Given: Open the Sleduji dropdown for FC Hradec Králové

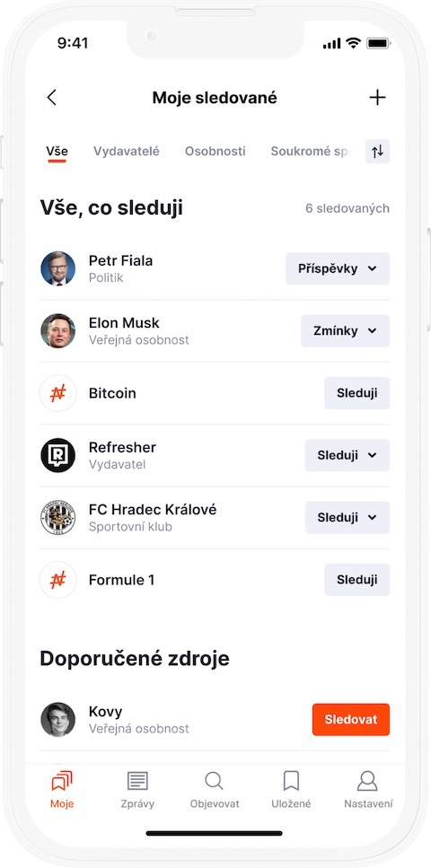Looking at the screenshot, I should pos(347,518).
